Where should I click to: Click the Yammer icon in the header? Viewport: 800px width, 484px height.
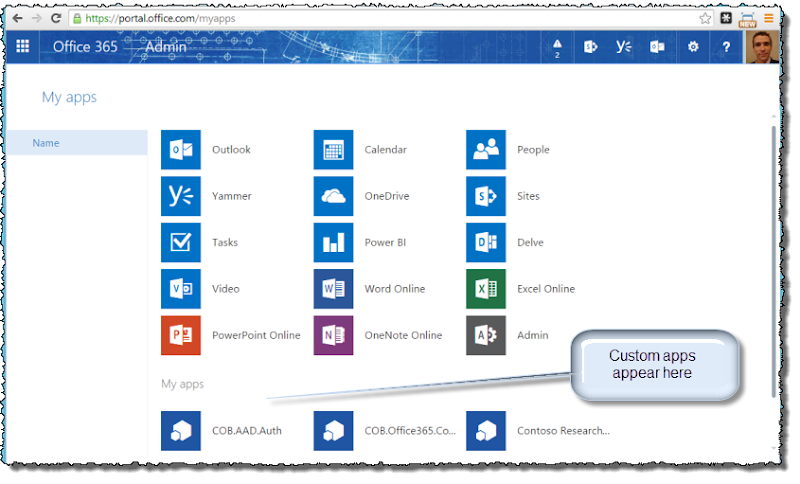point(623,46)
